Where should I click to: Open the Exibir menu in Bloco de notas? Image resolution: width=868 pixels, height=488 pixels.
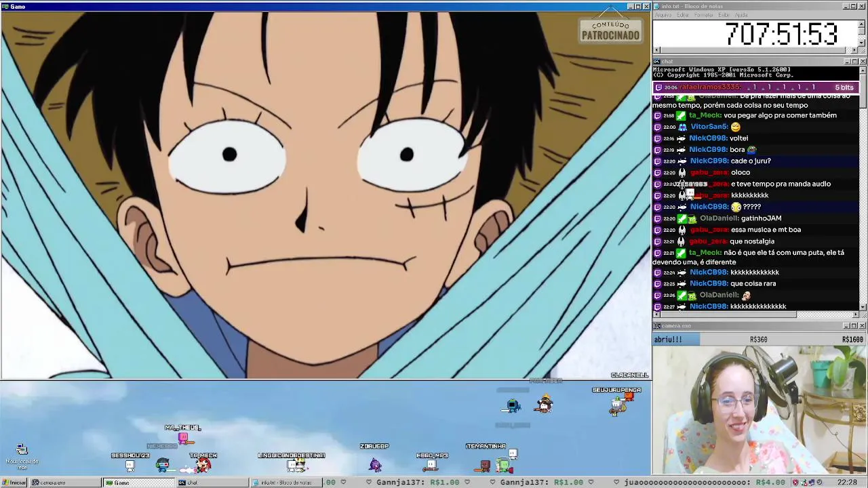[724, 15]
